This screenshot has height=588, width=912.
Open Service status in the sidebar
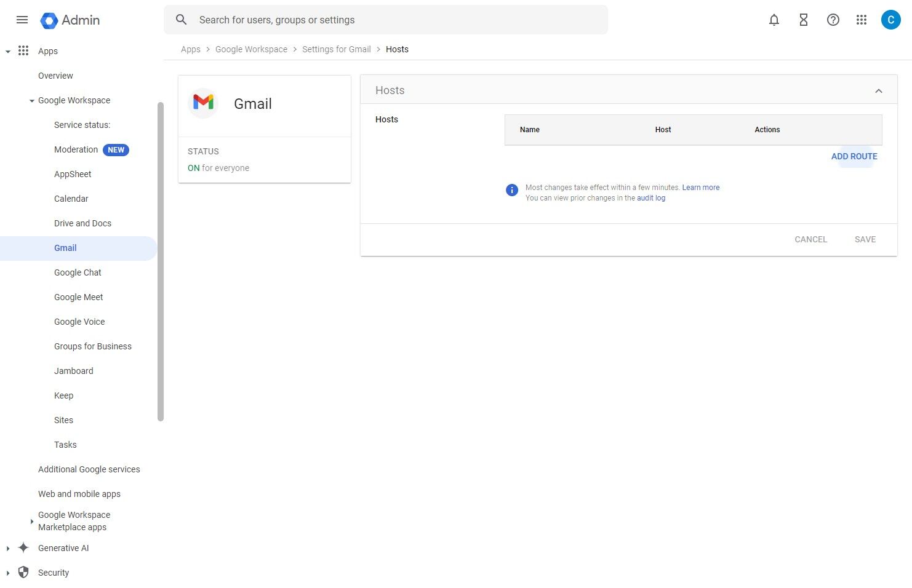[x=82, y=125]
